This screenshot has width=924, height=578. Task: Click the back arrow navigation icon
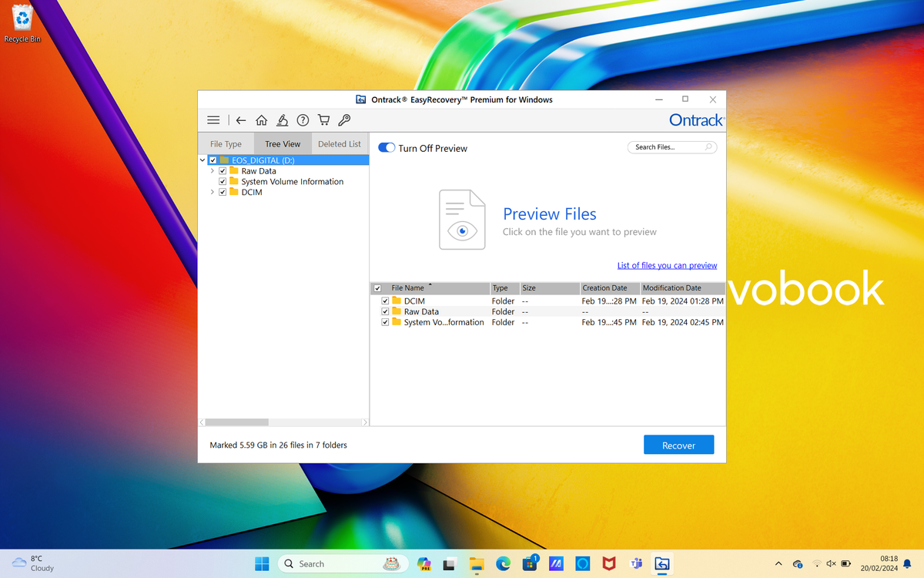pyautogui.click(x=241, y=120)
